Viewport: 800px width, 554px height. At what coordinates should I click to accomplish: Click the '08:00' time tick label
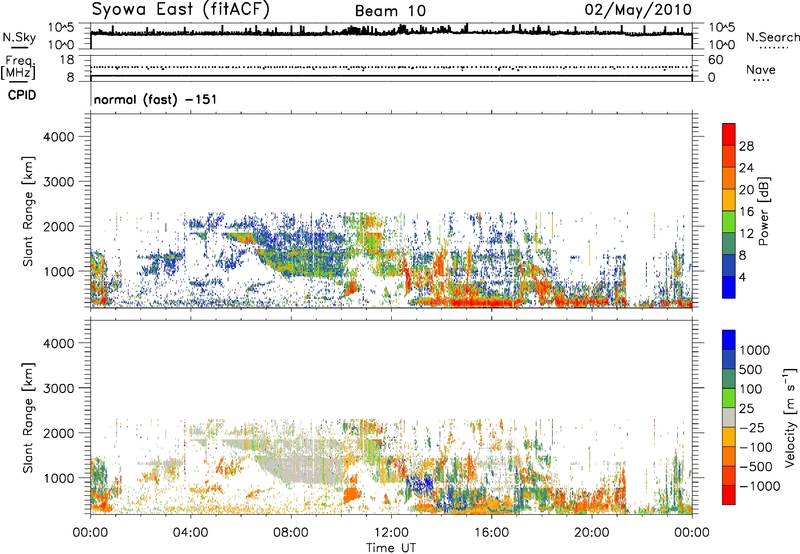pyautogui.click(x=291, y=533)
